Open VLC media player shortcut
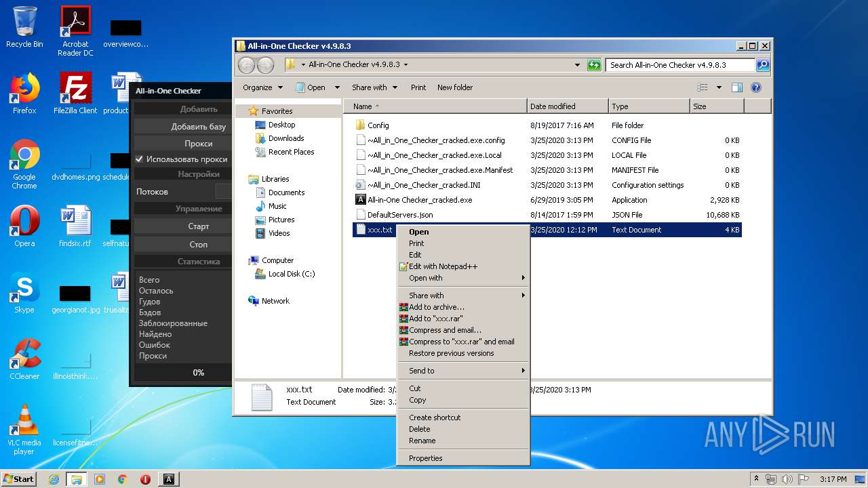868x488 pixels. pyautogui.click(x=24, y=430)
